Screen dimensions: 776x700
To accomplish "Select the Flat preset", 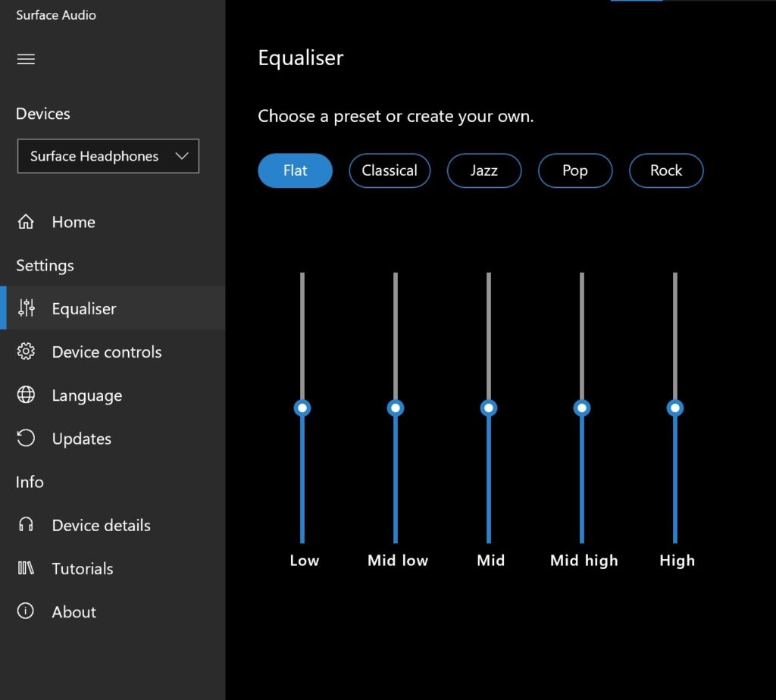I will point(295,170).
